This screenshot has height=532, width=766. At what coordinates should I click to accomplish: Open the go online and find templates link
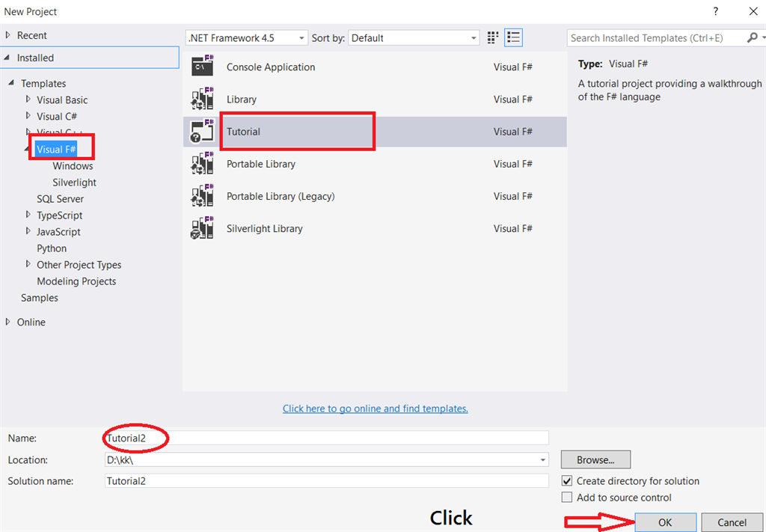coord(376,409)
